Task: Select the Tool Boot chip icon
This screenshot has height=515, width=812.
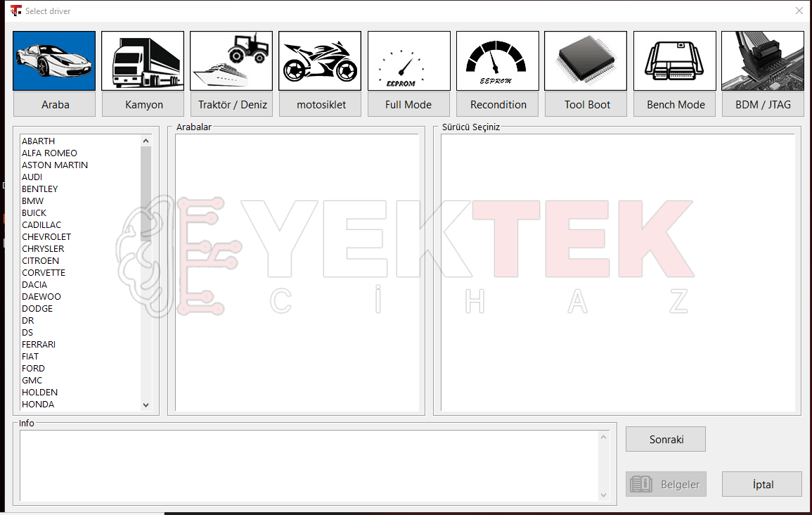Action: pyautogui.click(x=586, y=61)
